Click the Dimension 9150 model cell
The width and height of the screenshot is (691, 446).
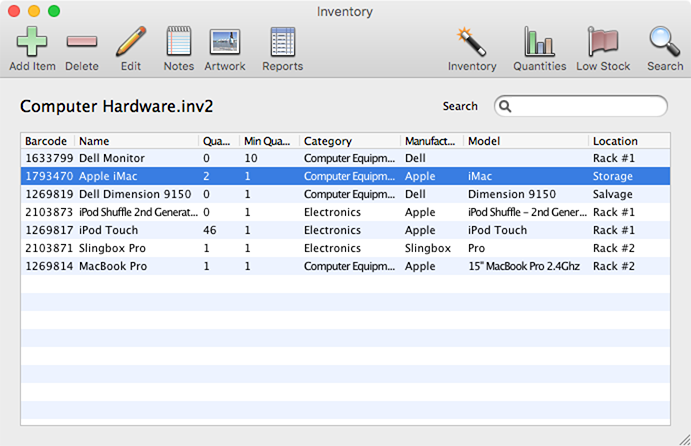pyautogui.click(x=512, y=194)
